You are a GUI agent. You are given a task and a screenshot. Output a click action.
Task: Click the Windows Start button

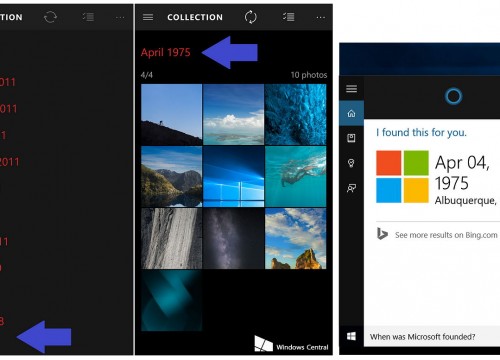pos(351,337)
